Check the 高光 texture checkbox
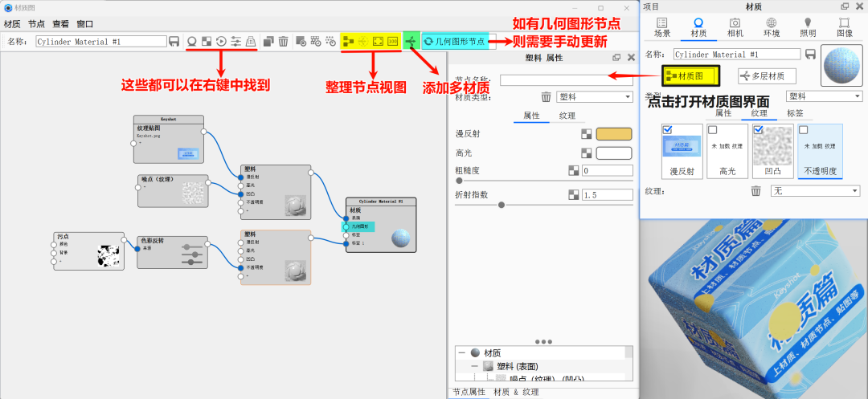Viewport: 868px width, 399px height. 713,129
